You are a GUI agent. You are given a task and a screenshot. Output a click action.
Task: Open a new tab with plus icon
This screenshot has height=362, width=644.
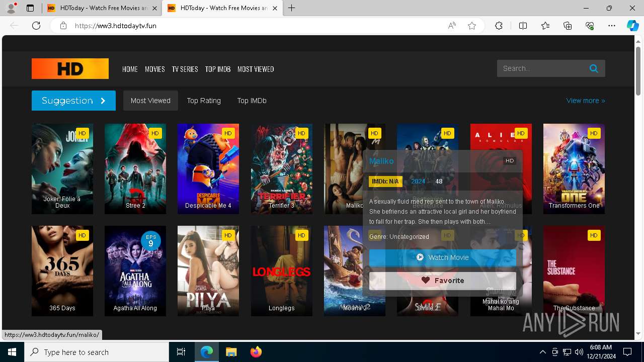[x=292, y=8]
